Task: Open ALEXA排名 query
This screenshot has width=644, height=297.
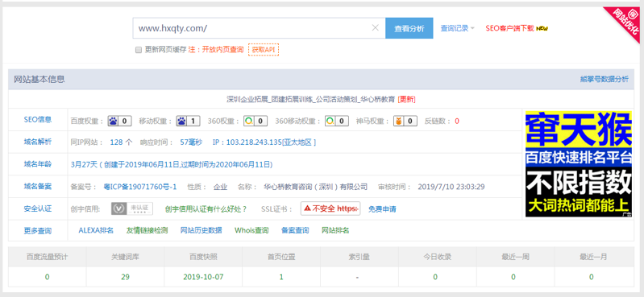Action: coord(96,230)
